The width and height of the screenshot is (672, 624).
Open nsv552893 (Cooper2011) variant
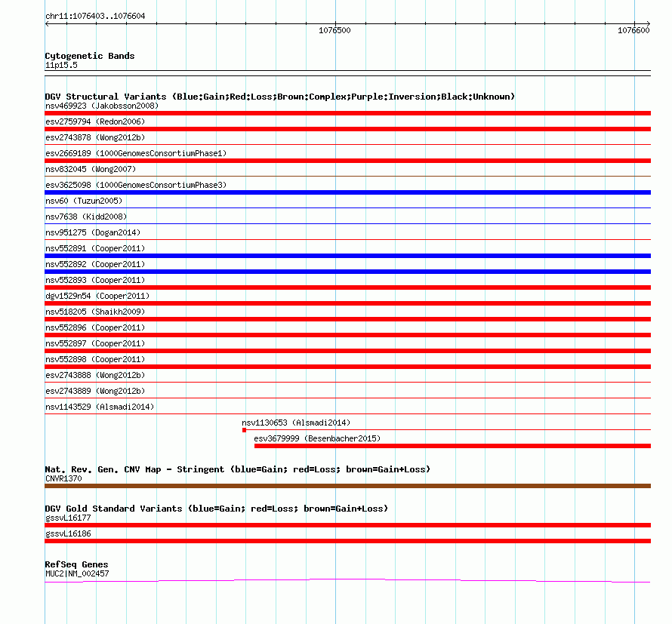coord(95,280)
